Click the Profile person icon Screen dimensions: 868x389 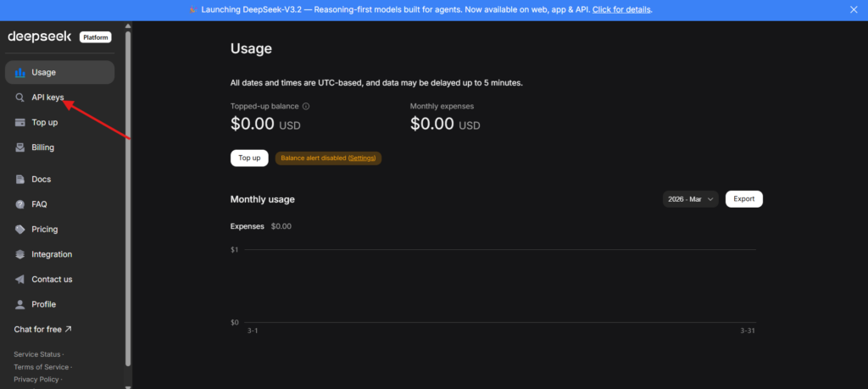19,304
